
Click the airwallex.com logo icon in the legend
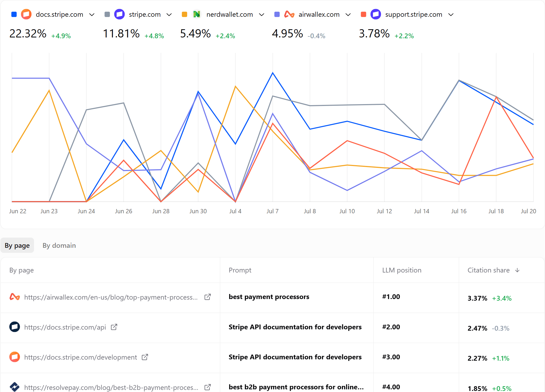coord(289,14)
